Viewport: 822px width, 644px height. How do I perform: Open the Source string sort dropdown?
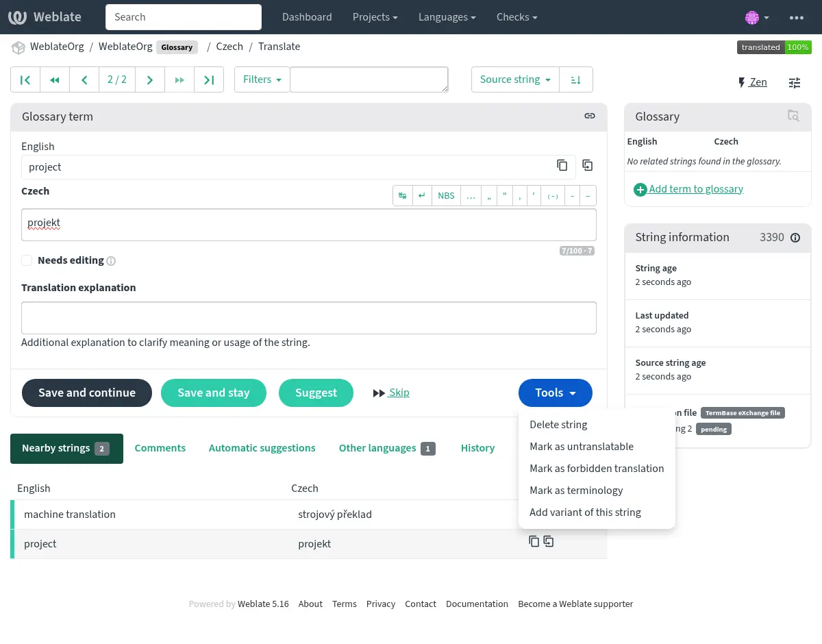coord(515,79)
